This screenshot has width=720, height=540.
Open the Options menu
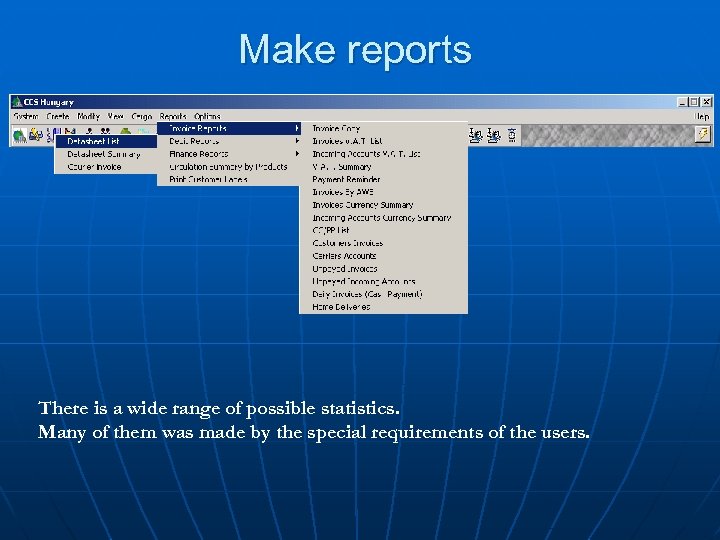click(207, 116)
